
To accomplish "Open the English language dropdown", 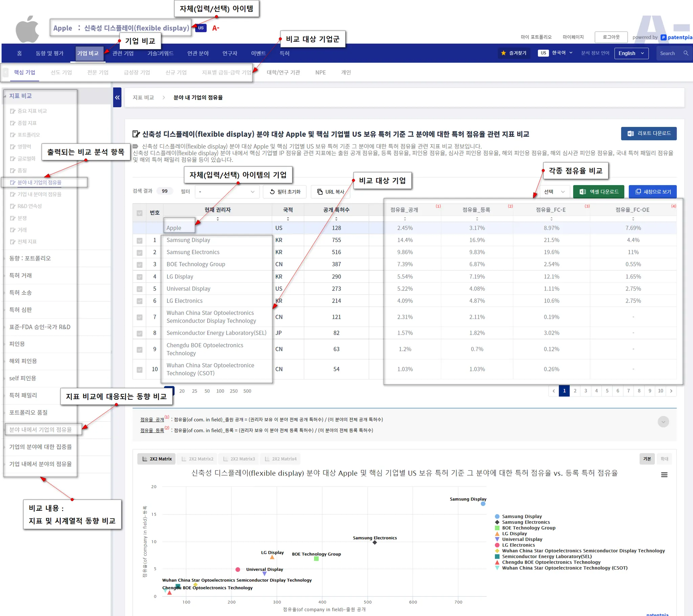I will click(631, 53).
